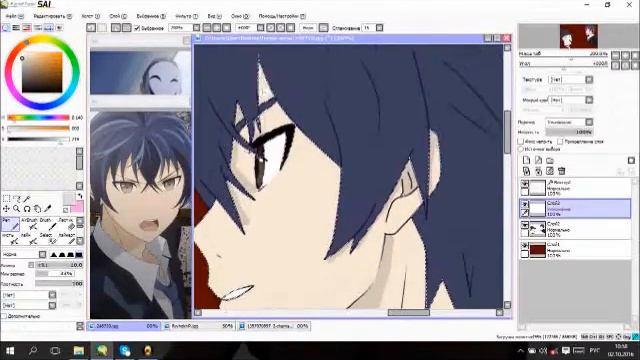This screenshot has height=360, width=640.
Task: Select the Hand pan tool
Action: click(37, 209)
